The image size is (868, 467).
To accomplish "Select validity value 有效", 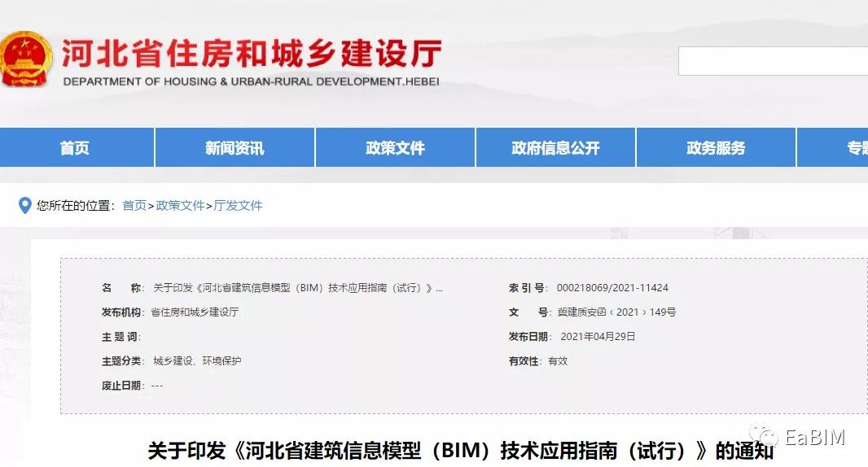I will tap(558, 360).
